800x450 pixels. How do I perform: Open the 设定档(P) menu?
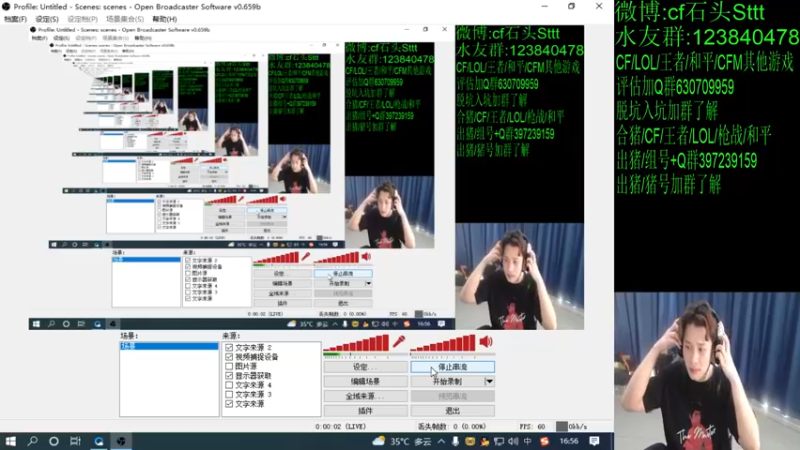[x=82, y=19]
